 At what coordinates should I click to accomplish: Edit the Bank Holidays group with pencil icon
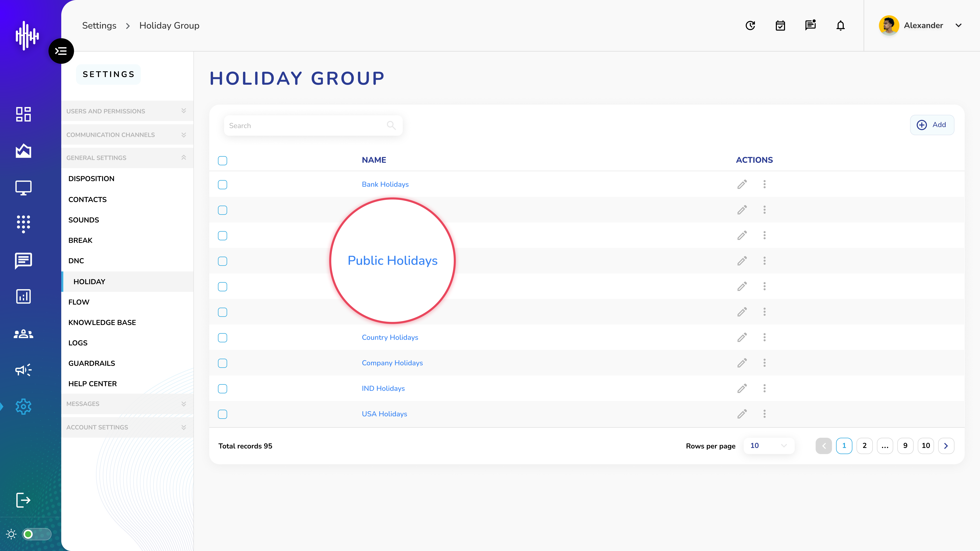(x=742, y=184)
